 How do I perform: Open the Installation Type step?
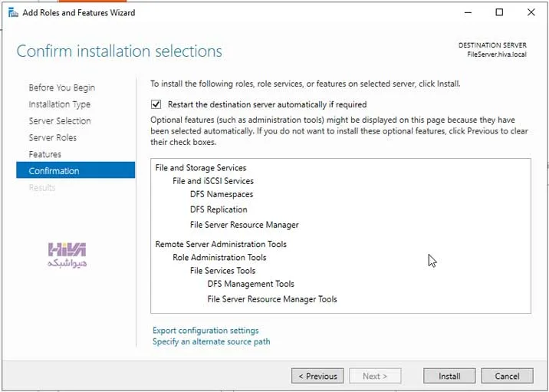60,104
